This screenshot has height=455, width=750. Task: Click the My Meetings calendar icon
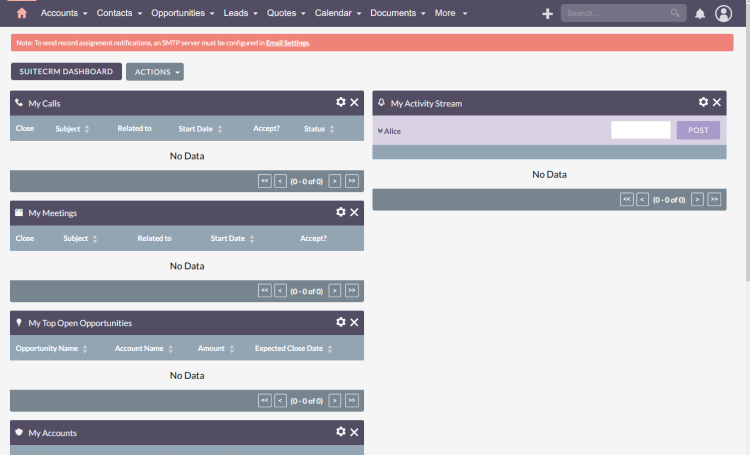click(x=19, y=212)
